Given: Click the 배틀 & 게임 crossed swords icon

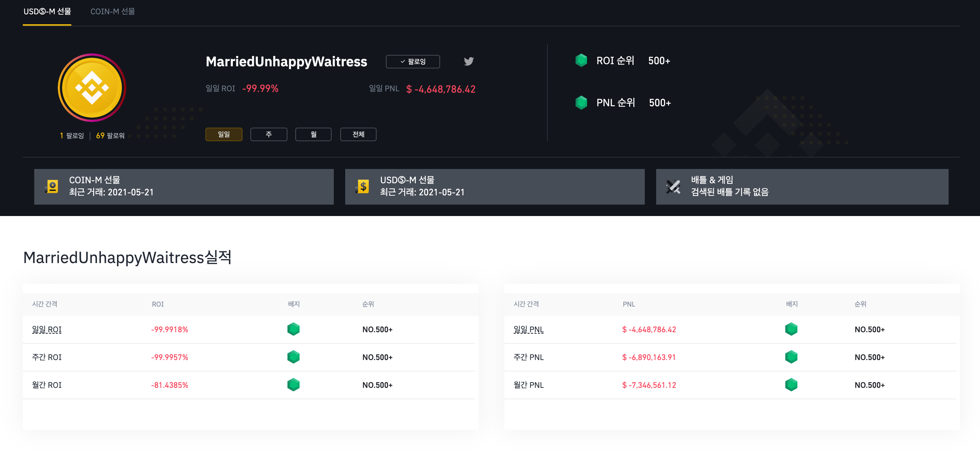Looking at the screenshot, I should pos(673,187).
